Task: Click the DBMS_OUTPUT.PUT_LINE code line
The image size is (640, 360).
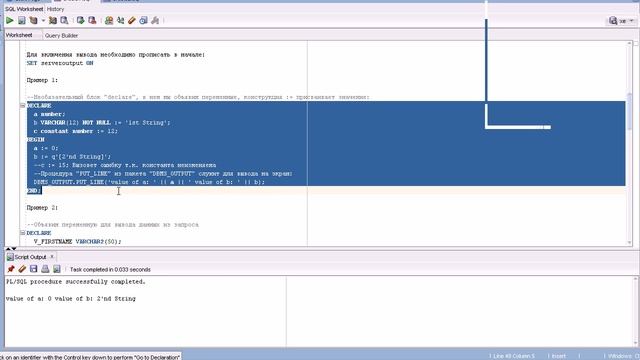Action: click(149, 182)
